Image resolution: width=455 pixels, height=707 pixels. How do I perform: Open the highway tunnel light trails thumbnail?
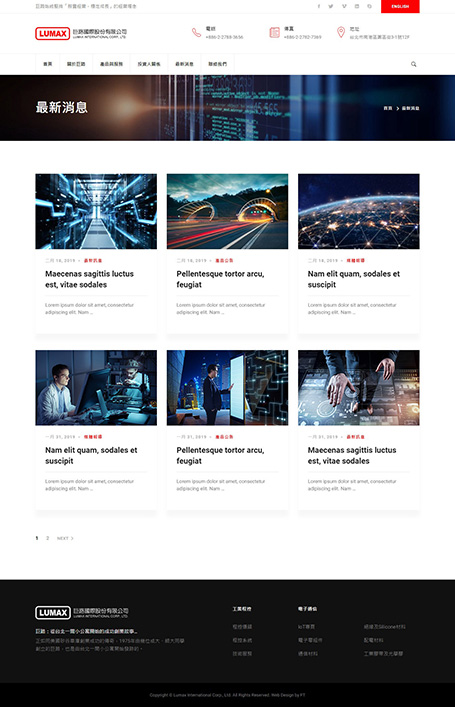227,211
